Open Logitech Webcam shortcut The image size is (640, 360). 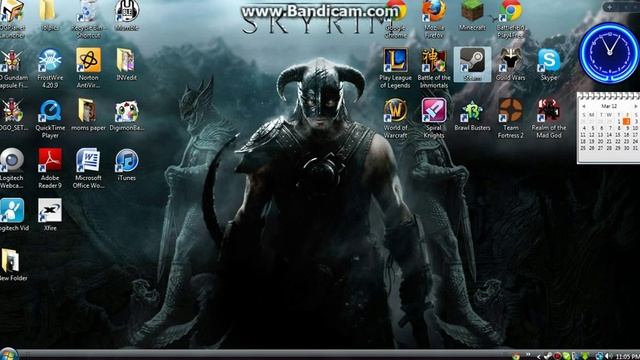pyautogui.click(x=11, y=169)
